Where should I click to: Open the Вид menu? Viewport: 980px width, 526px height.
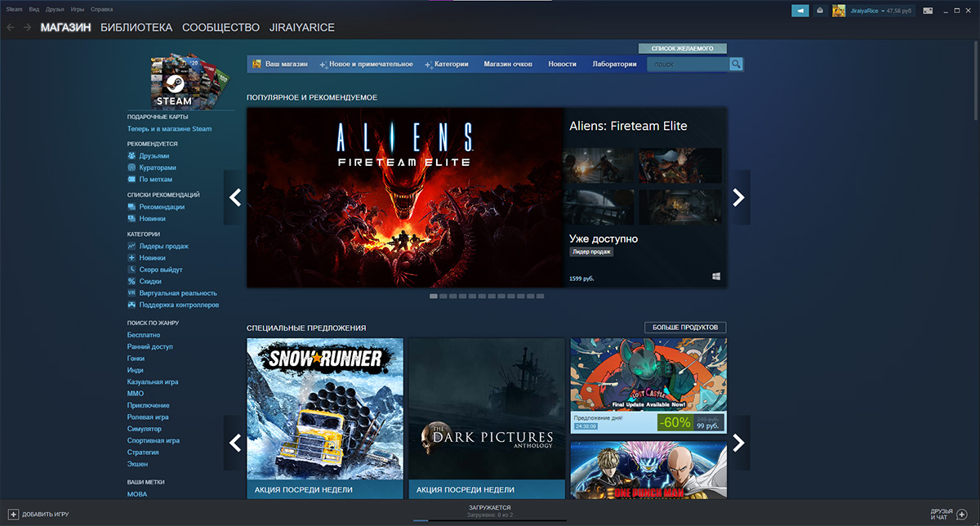pos(33,9)
